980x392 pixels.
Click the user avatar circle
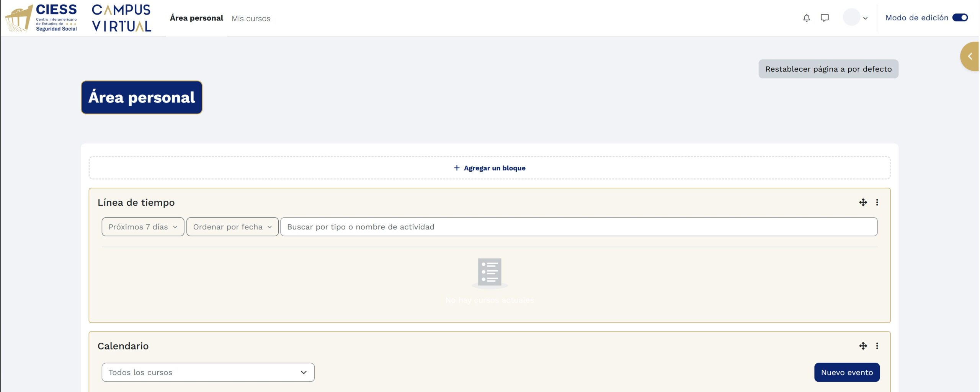click(x=851, y=18)
